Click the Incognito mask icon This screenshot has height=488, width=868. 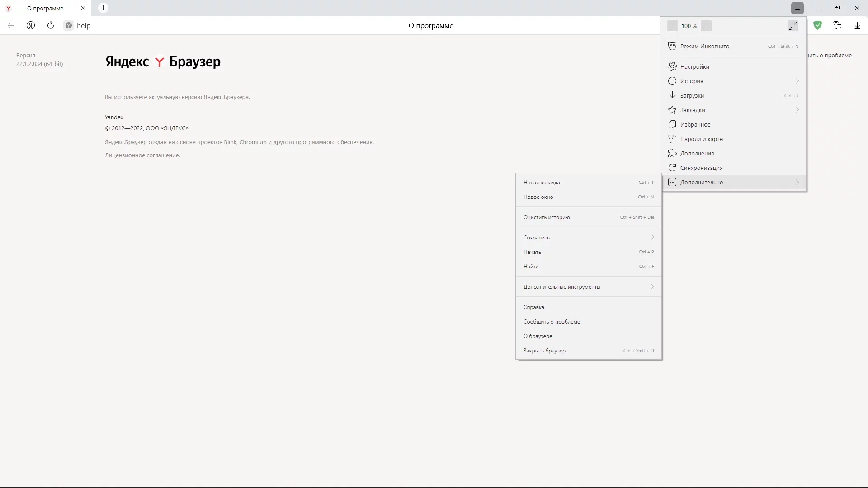coord(672,46)
